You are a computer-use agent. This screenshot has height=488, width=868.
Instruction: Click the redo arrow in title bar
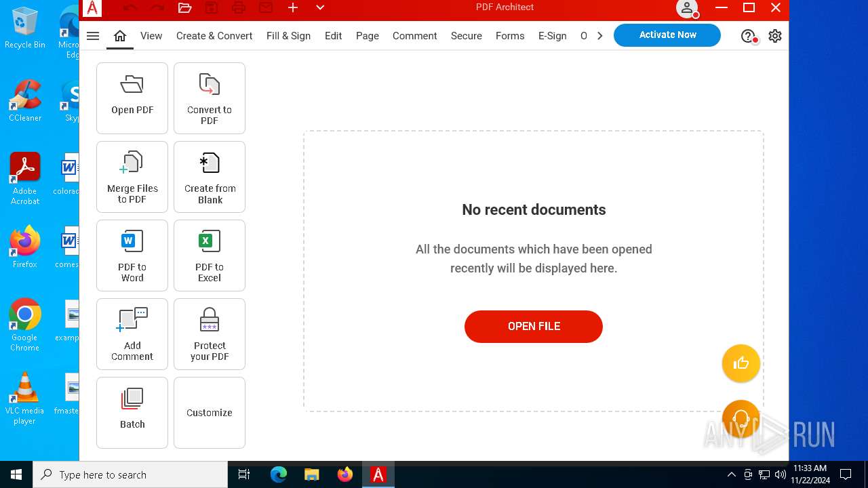[157, 7]
